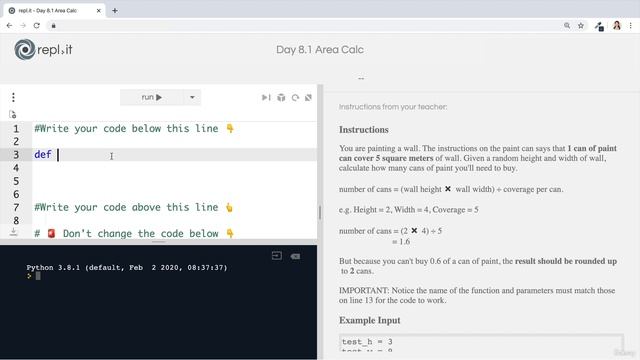Click the repl.it logo
640x360 pixels.
(43, 50)
